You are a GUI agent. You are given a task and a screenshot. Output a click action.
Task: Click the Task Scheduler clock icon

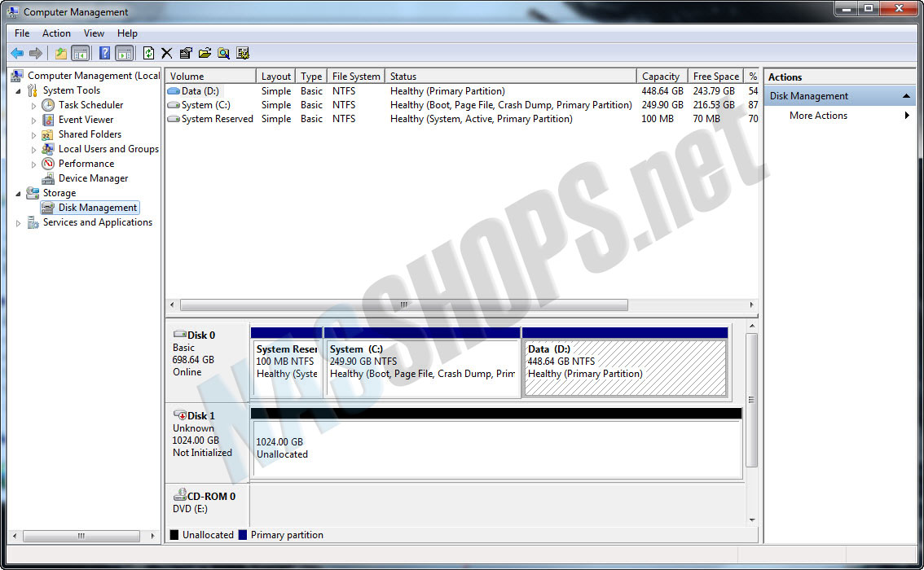pyautogui.click(x=48, y=105)
